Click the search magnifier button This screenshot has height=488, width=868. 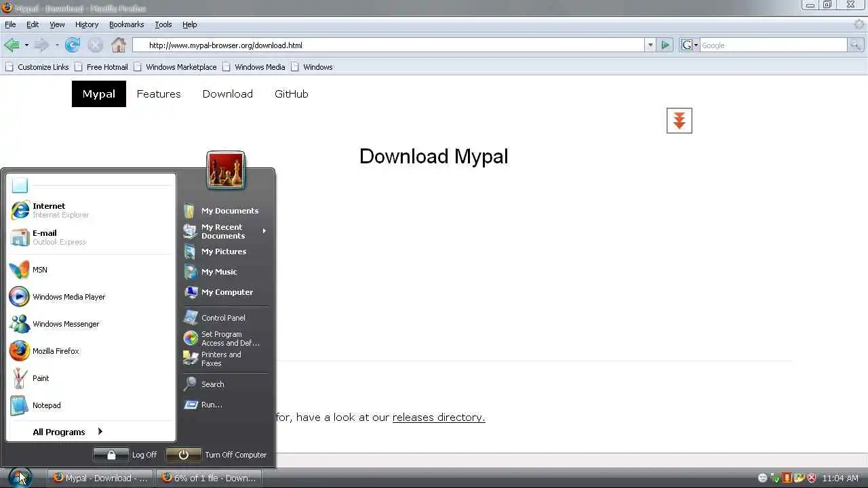point(856,45)
